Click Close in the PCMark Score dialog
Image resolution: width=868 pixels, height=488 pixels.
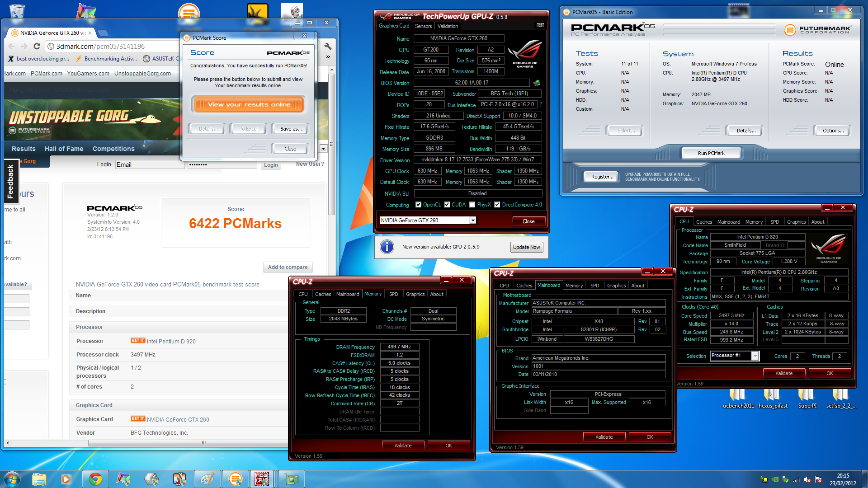pos(290,149)
